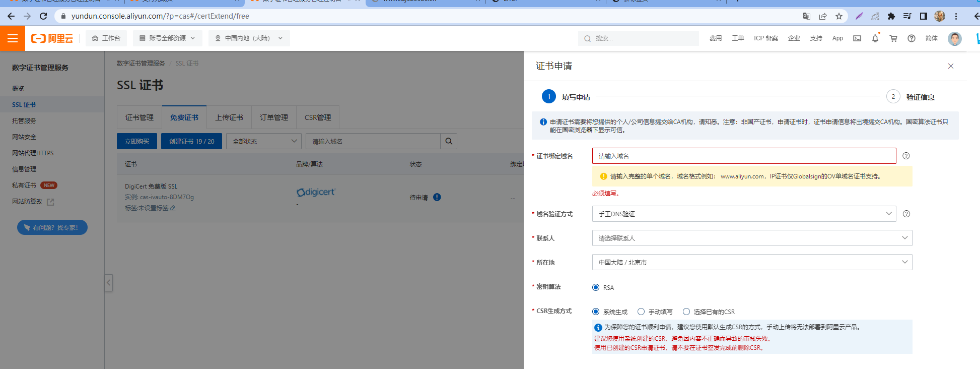
Task: Open notifications bell icon
Action: [x=875, y=38]
